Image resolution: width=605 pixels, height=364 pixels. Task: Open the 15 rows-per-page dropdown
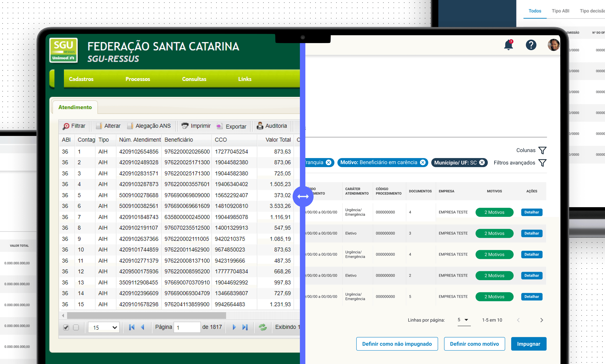(104, 327)
